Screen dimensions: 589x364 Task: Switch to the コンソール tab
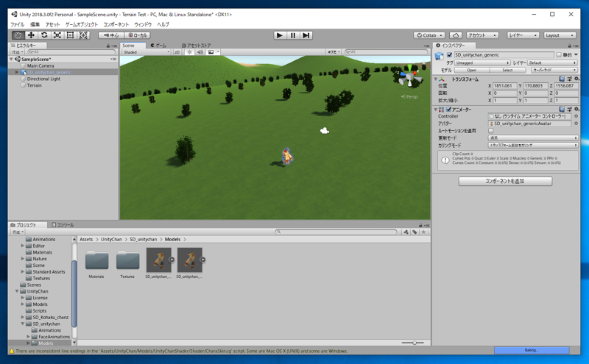pos(63,225)
